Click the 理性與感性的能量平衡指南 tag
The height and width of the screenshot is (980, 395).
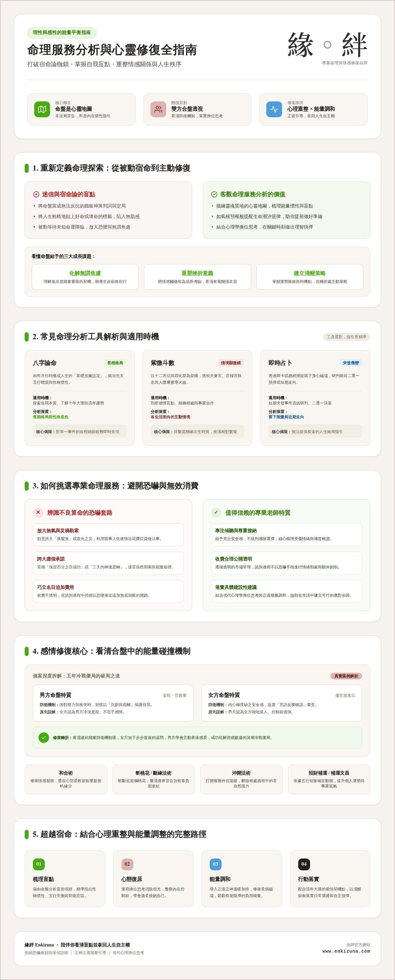pyautogui.click(x=62, y=33)
